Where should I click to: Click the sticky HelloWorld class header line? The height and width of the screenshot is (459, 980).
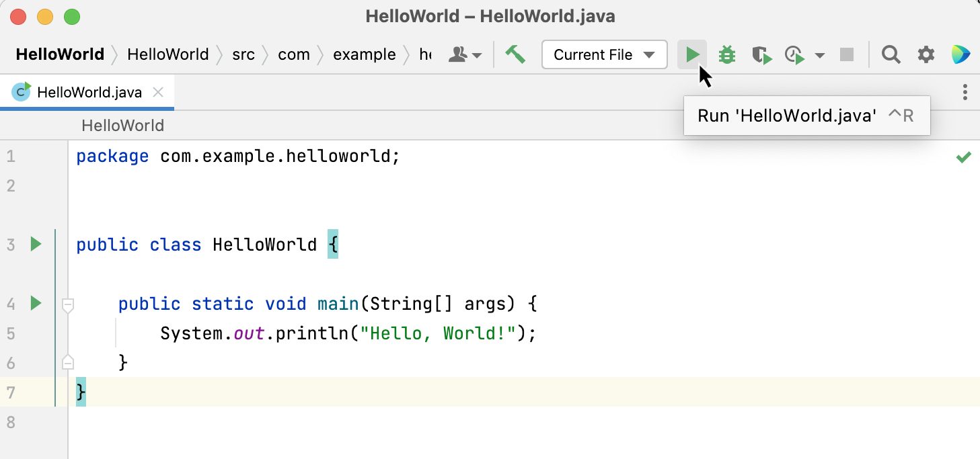(x=122, y=126)
